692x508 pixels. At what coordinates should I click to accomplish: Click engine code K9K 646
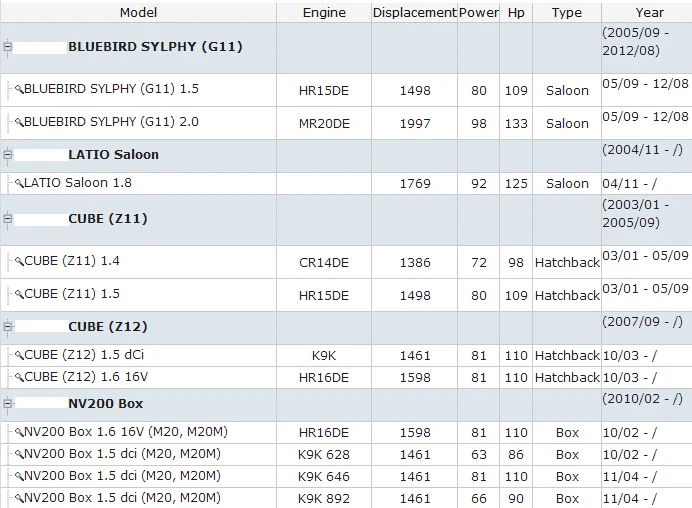click(x=324, y=477)
